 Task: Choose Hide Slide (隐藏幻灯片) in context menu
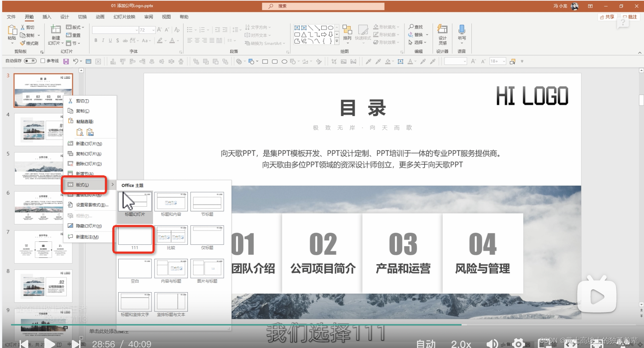click(90, 226)
